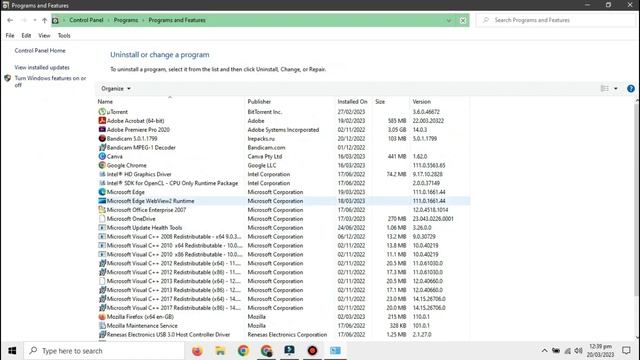Open Turn Windows features on or off
This screenshot has width=640, height=360.
tap(50, 81)
